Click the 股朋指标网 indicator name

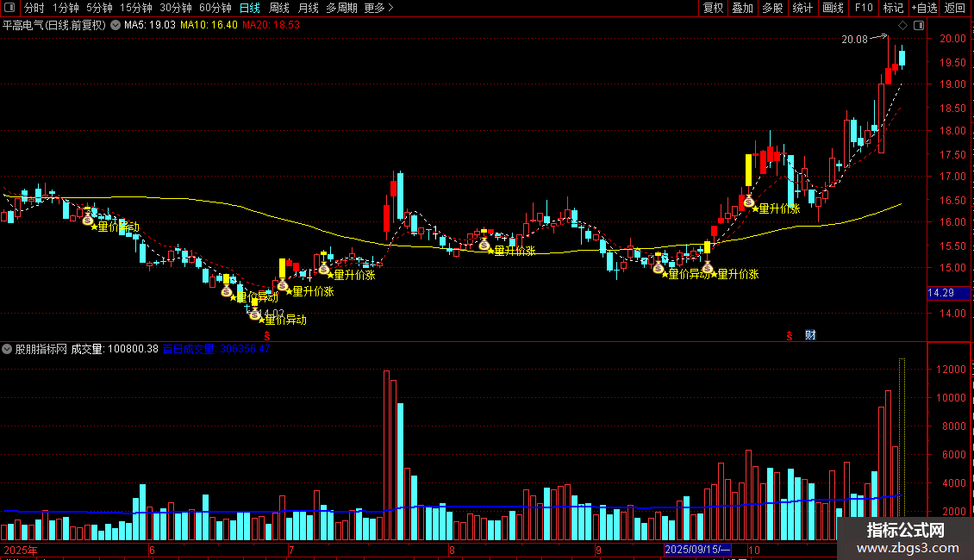41,349
